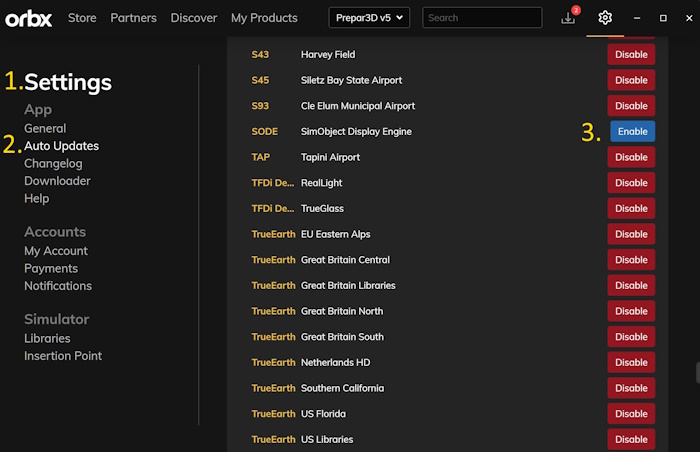Viewport: 700px width, 452px height.
Task: Disable auto updates for TrueGlass
Action: [x=631, y=209]
